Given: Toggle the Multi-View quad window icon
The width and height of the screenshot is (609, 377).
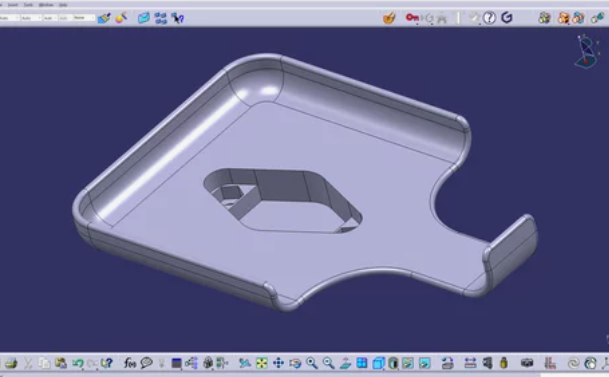Looking at the screenshot, I should pos(362,363).
